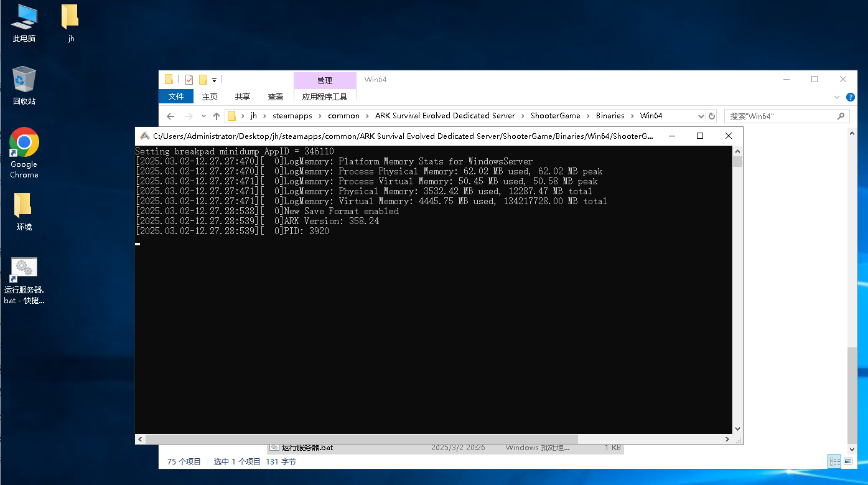Expand the chevron after Binaries breadcrumb
Image resolution: width=868 pixels, height=485 pixels.
coord(632,116)
